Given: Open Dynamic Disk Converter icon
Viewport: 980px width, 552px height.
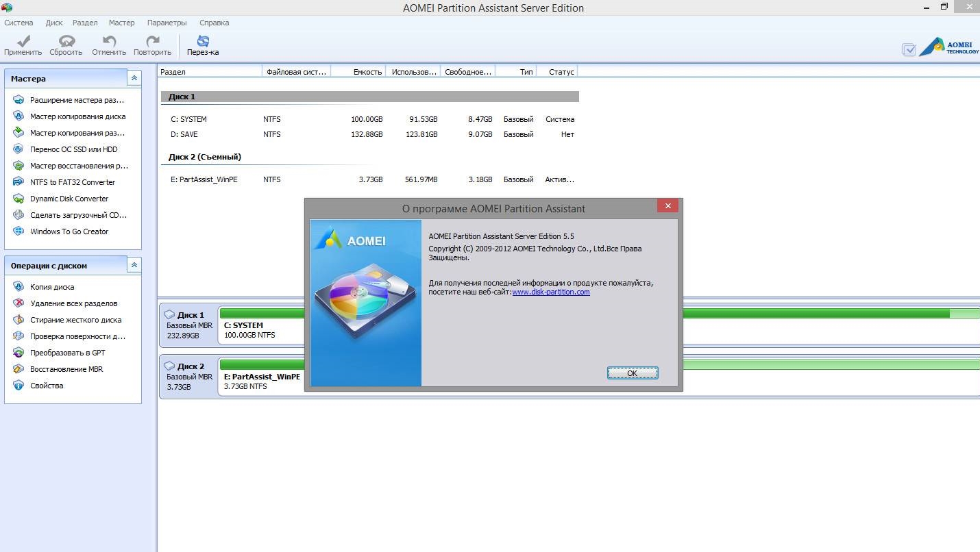Looking at the screenshot, I should coord(19,199).
